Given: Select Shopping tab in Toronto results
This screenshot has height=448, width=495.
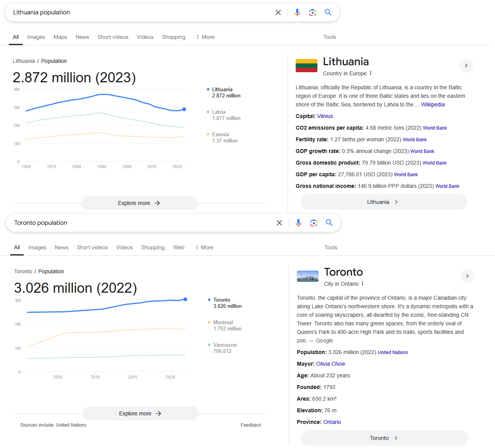Looking at the screenshot, I should coord(153,247).
